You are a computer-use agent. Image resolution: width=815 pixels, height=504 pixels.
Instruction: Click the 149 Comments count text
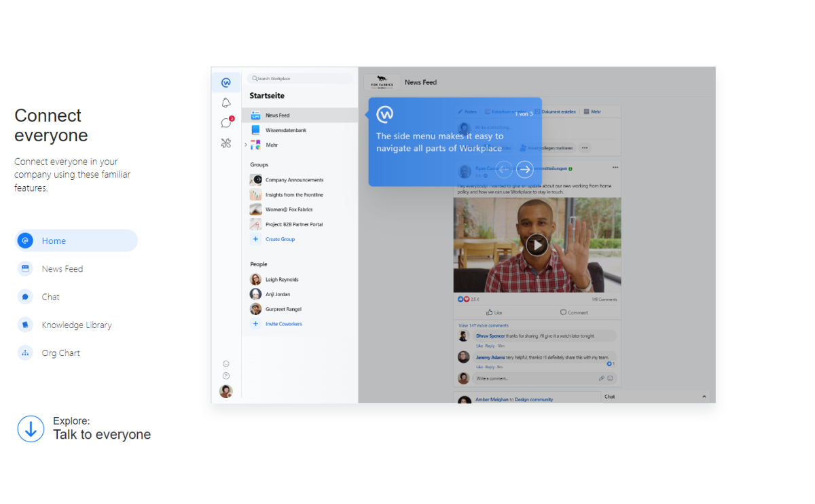click(604, 300)
